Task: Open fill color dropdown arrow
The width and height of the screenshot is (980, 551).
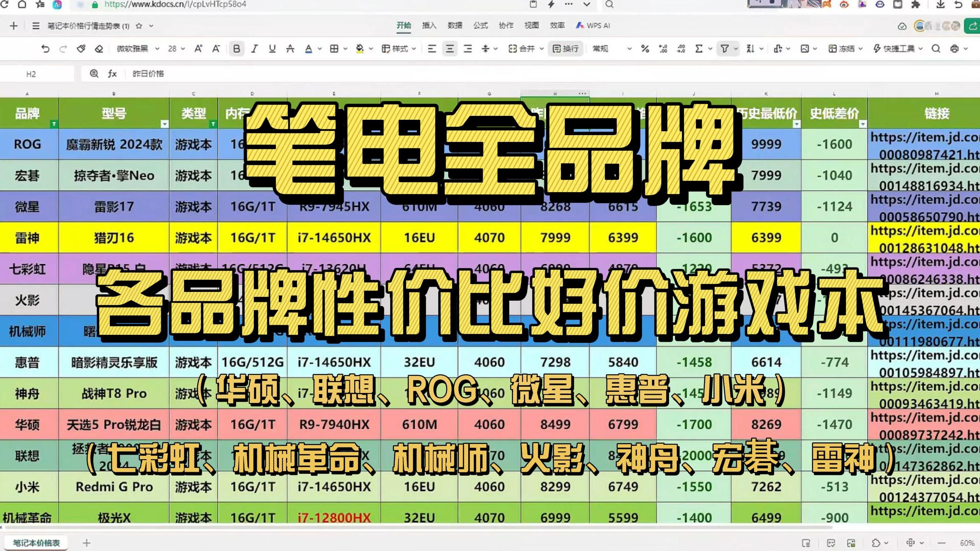Action: (371, 49)
